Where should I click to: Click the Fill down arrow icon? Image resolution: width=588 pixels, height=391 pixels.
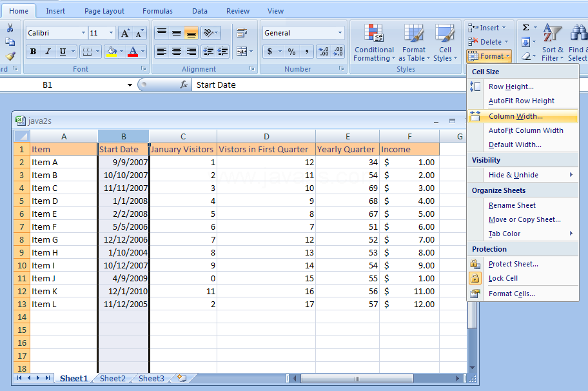pos(525,42)
